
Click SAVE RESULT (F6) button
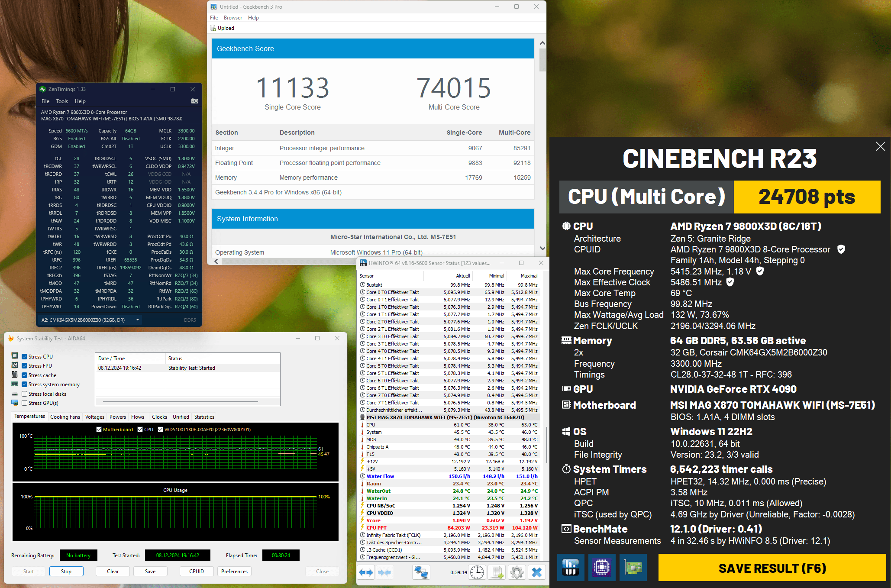[x=772, y=568]
